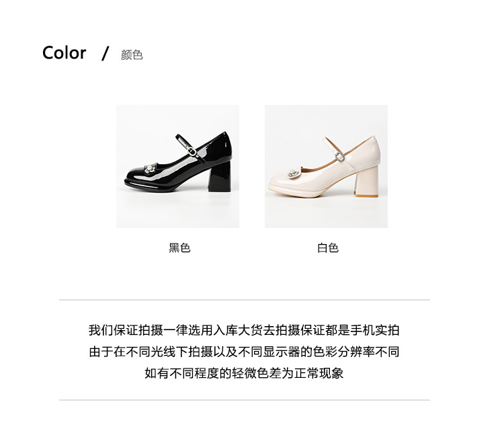The height and width of the screenshot is (429, 504).
Task: Click the 颜色 subtitle text
Action: coord(132,55)
